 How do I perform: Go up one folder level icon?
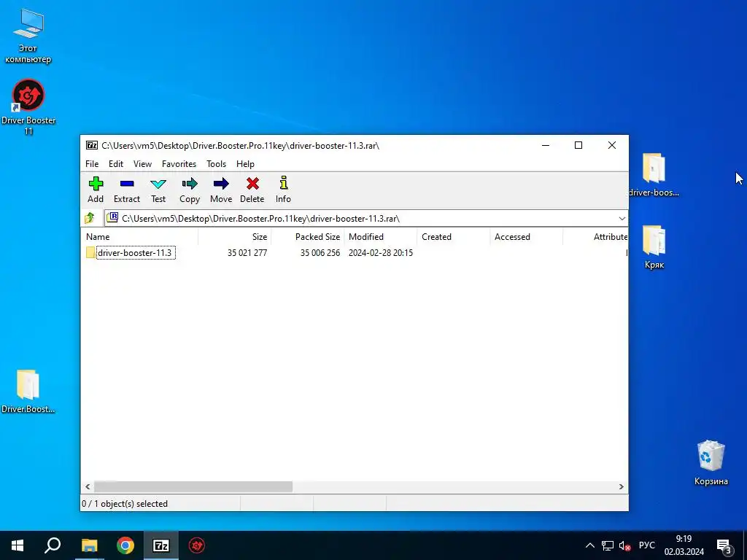click(90, 218)
